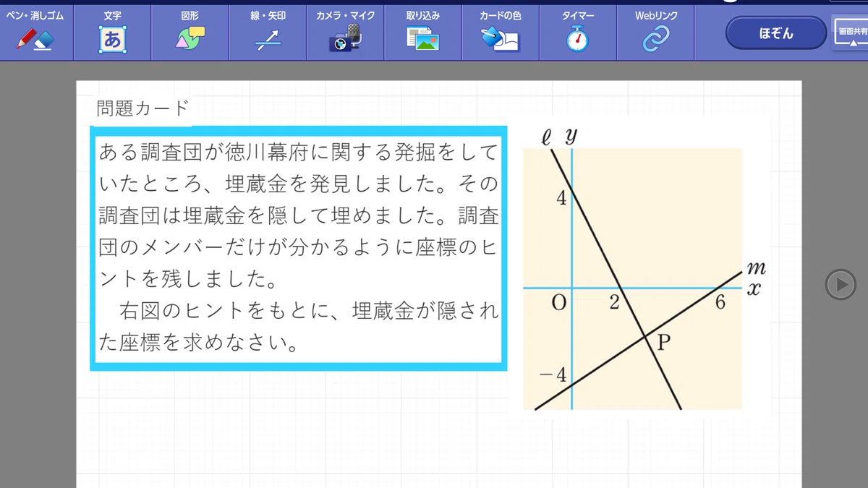Click the text line 右図のヒントをもとに、埋蔵金が隠され

(x=310, y=311)
